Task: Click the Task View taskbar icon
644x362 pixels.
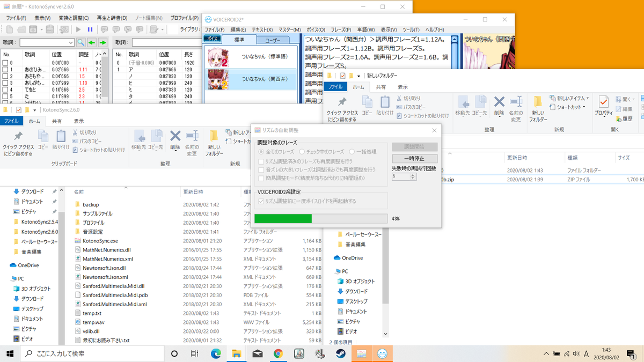Action: click(x=195, y=353)
